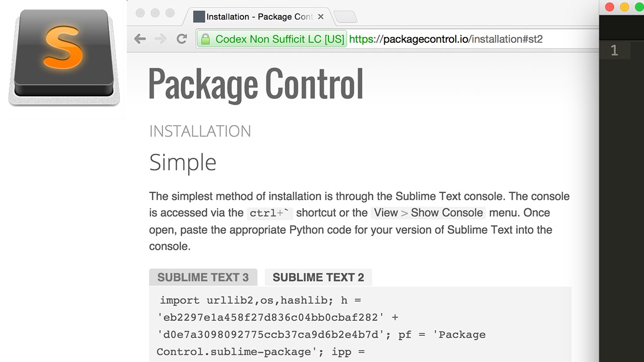Reload the Package Control page
Viewport: 644px width, 362px height.
tap(182, 39)
